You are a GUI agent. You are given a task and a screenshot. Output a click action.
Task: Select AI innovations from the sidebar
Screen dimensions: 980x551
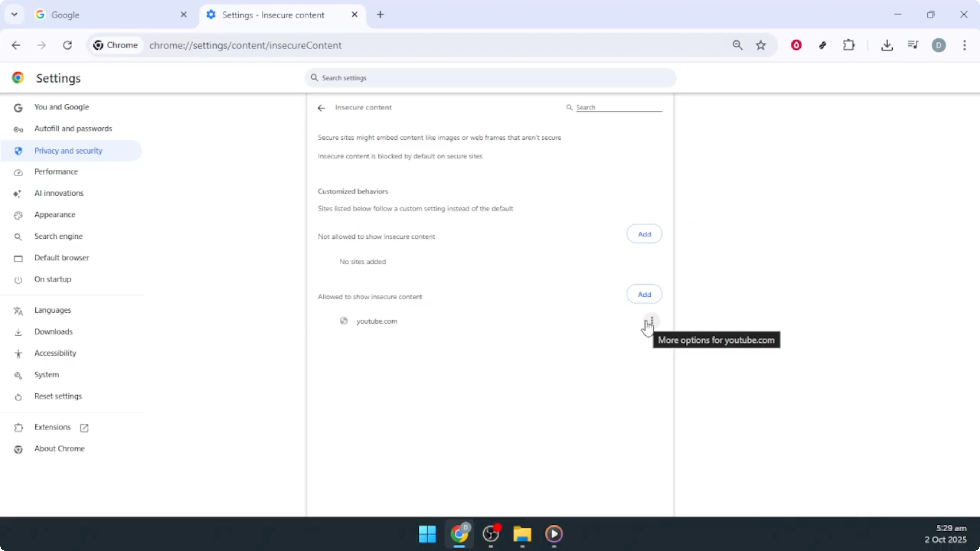point(59,193)
